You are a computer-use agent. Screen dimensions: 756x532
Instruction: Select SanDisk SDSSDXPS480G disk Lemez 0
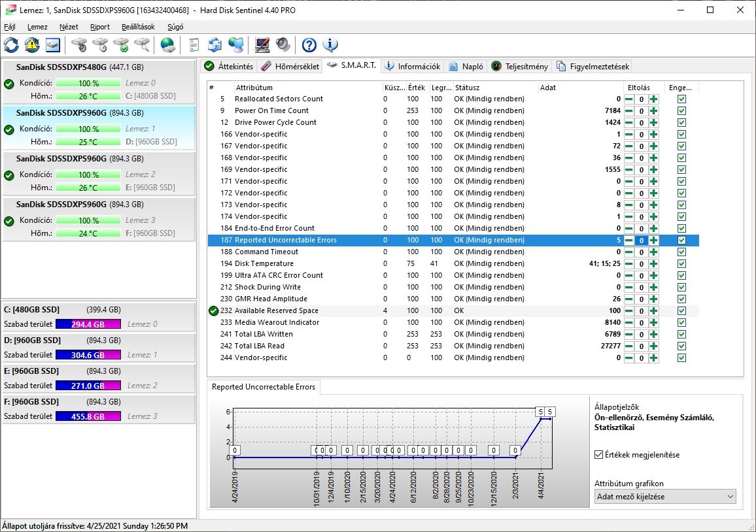click(x=99, y=82)
